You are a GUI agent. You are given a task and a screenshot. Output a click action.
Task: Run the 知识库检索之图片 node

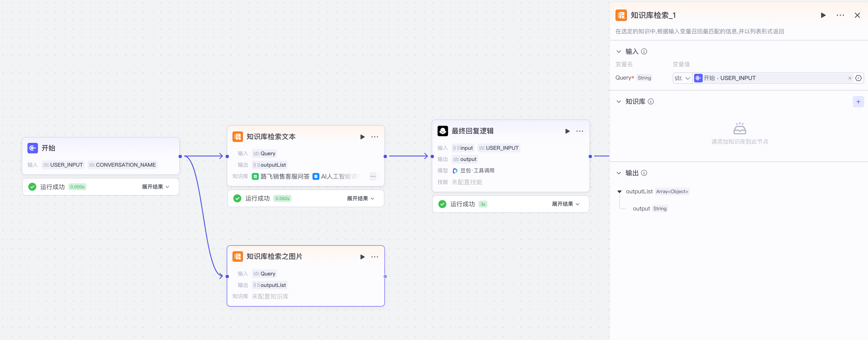pyautogui.click(x=362, y=257)
